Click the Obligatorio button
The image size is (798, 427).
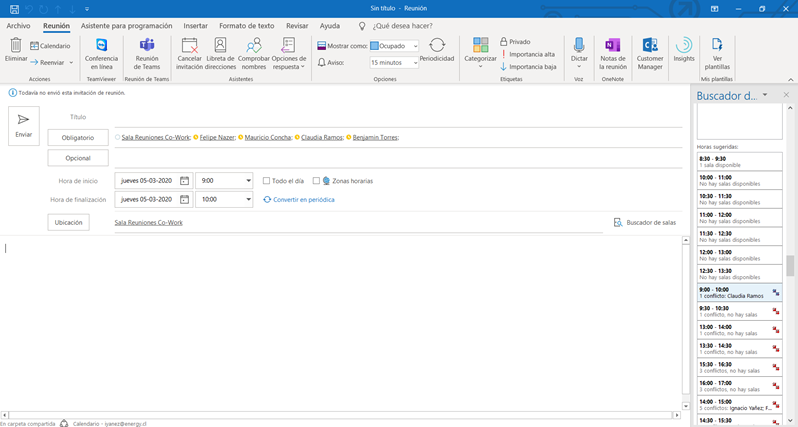[78, 137]
